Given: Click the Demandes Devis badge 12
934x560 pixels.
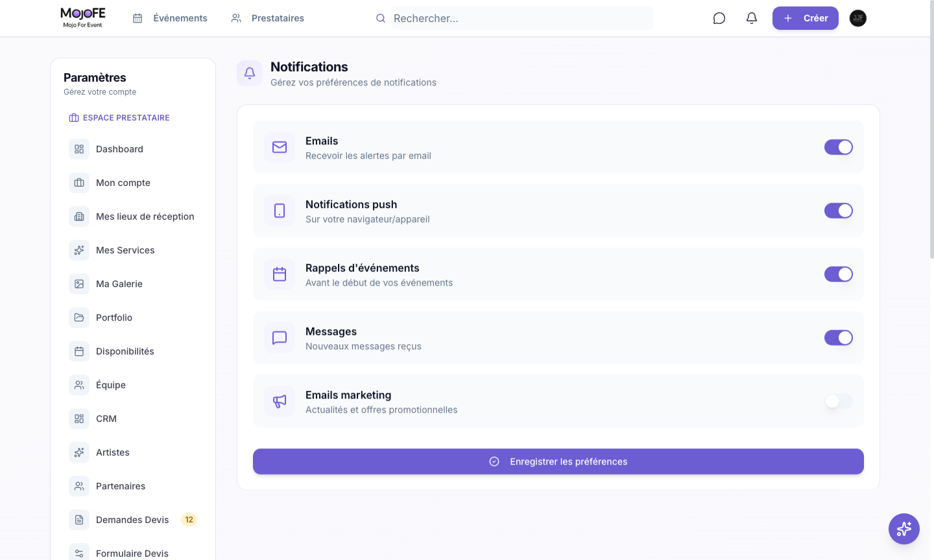Looking at the screenshot, I should click(189, 520).
